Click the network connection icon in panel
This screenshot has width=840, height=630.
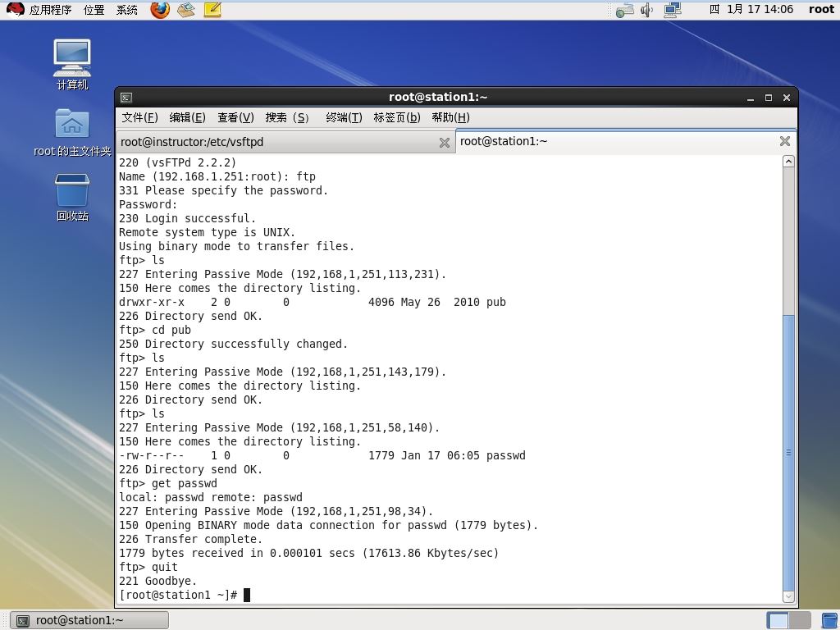[x=673, y=10]
